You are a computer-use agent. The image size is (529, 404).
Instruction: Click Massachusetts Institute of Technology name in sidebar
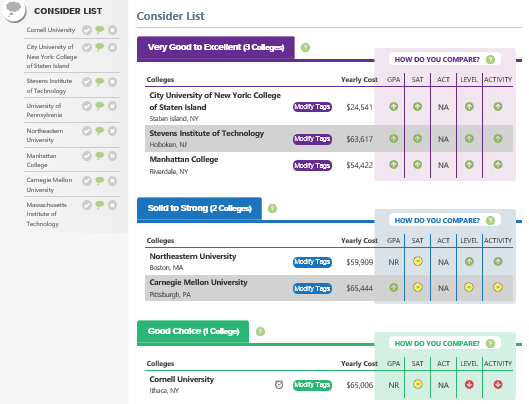click(x=47, y=214)
